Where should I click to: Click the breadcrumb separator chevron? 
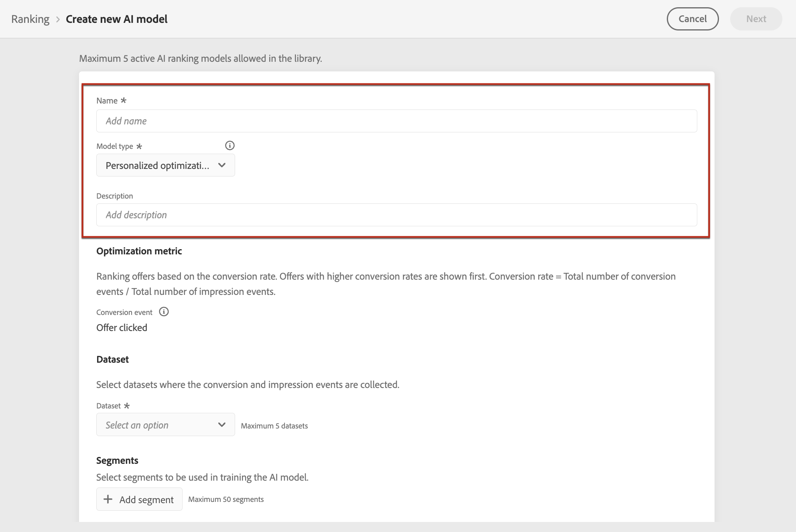(x=58, y=19)
